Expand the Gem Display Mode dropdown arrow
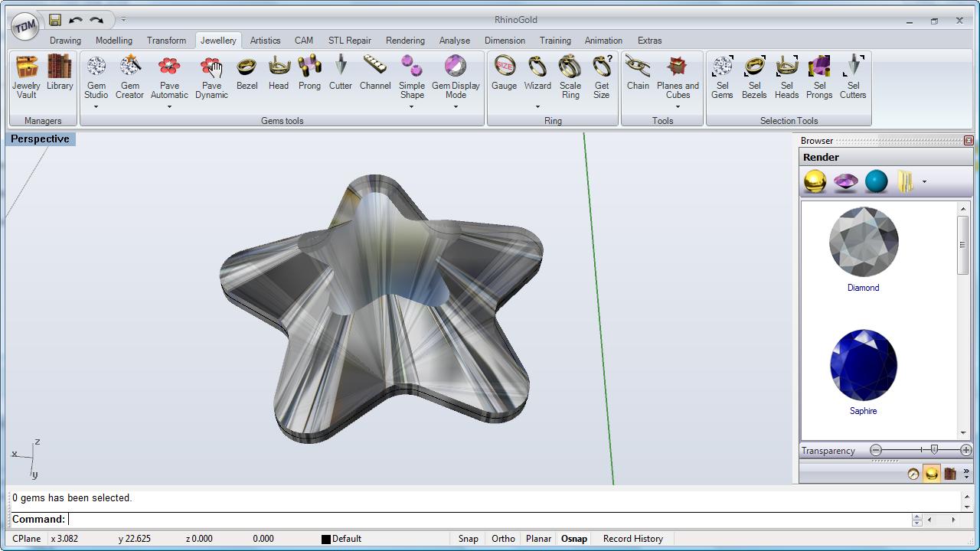Screen dimensions: 980x551 (456, 107)
